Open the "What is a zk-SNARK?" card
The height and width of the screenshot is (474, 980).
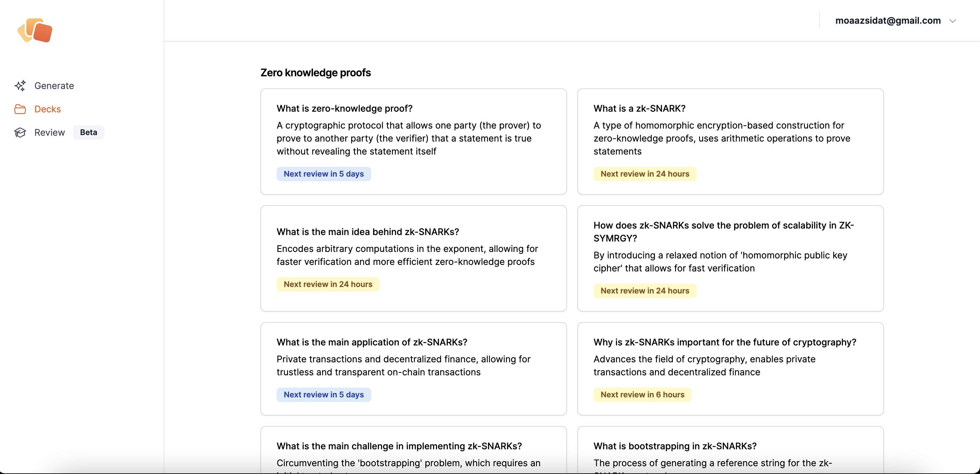coord(730,141)
